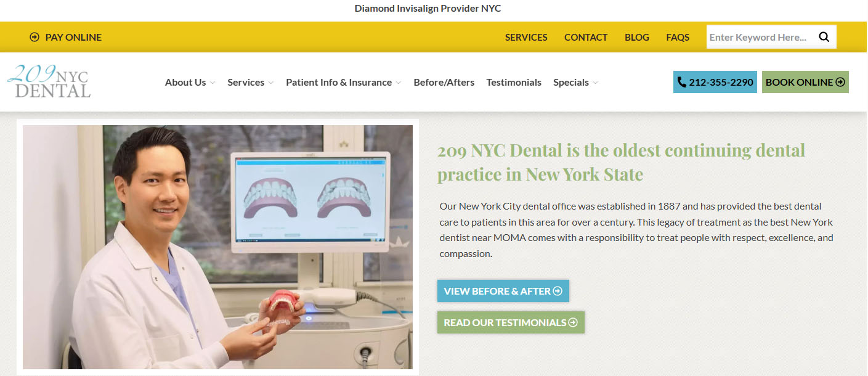
Task: Open the Contact link in the yellow bar
Action: 586,37
